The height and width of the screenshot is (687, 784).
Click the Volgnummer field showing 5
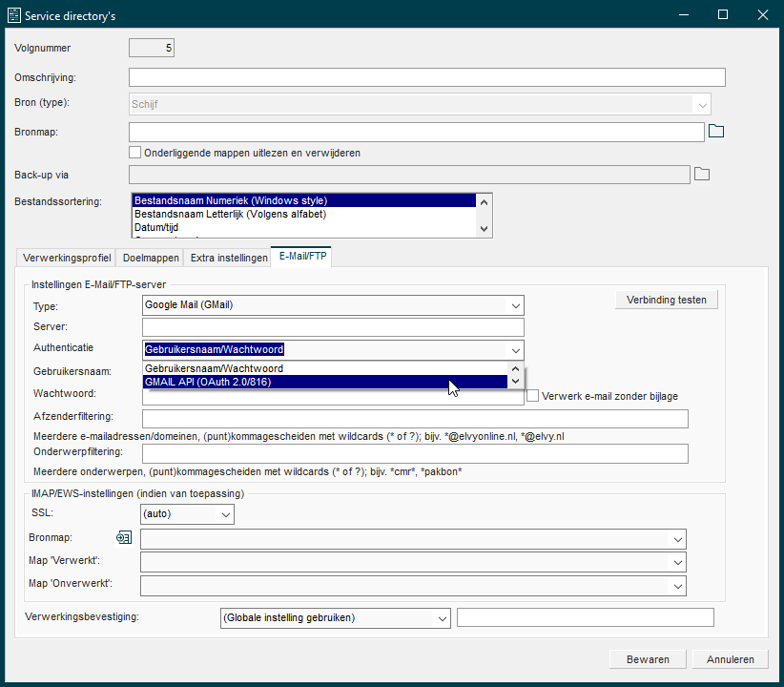pos(152,48)
